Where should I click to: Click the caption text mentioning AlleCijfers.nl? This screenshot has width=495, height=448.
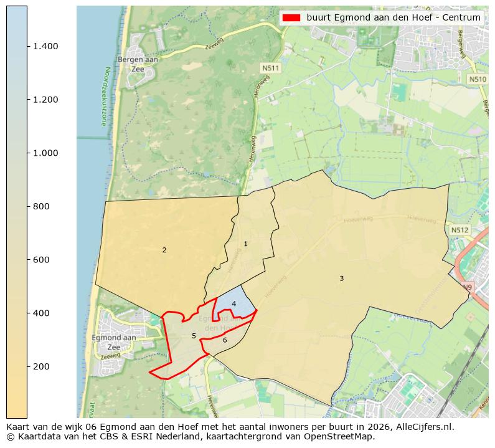[x=230, y=427]
